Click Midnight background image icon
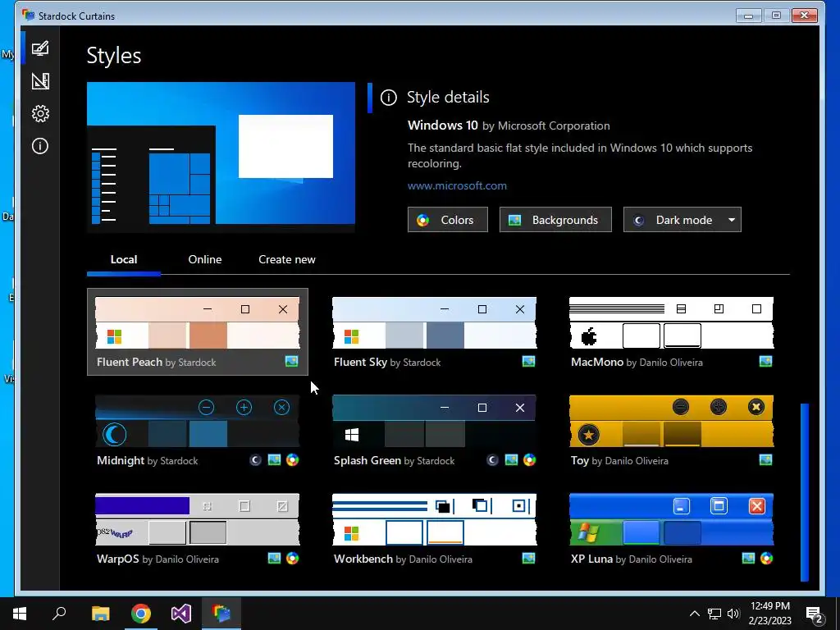The width and height of the screenshot is (840, 630). pyautogui.click(x=274, y=460)
